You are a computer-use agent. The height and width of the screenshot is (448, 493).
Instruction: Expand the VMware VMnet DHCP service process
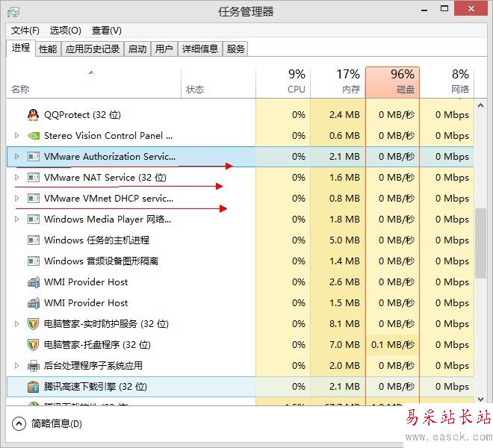coord(17,198)
